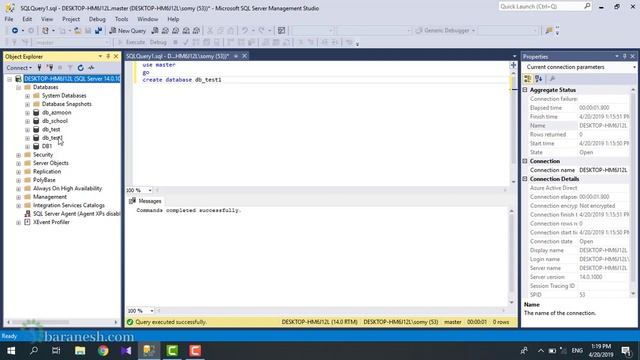The height and width of the screenshot is (360, 640).
Task: Open the Connect dropdown in Object Explorer
Action: point(19,68)
